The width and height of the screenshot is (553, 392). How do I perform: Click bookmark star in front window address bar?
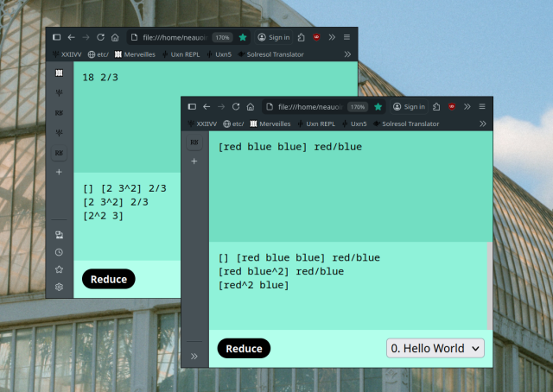[378, 106]
